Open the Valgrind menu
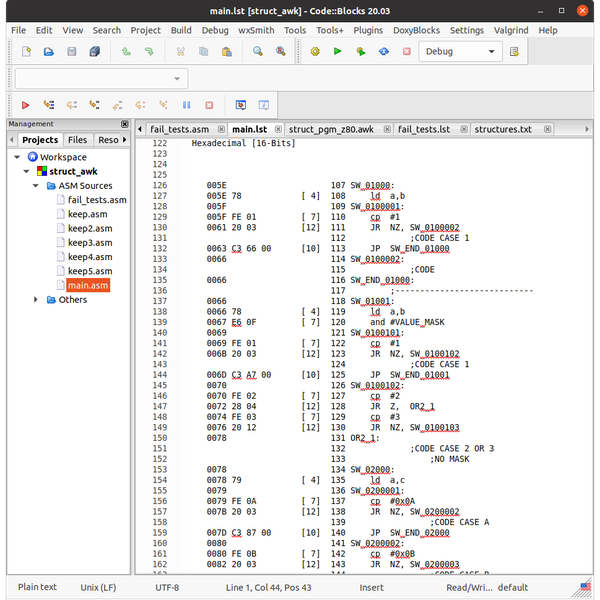The height and width of the screenshot is (600, 600). (x=511, y=30)
